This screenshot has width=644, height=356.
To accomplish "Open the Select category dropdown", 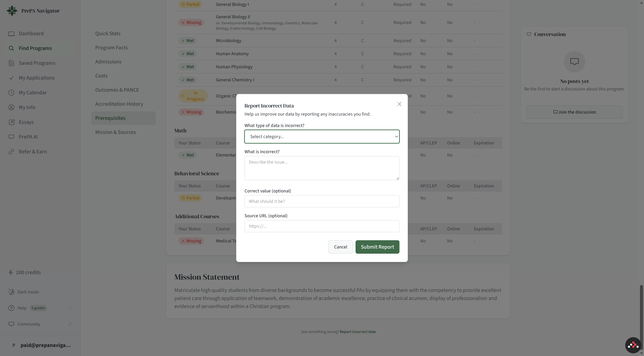I will pos(322,137).
